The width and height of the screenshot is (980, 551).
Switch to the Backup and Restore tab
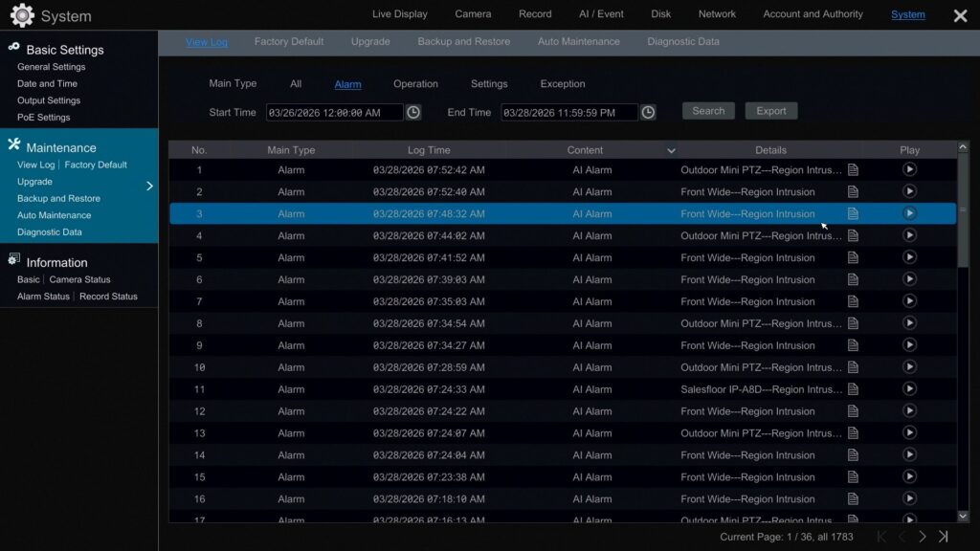tap(463, 41)
